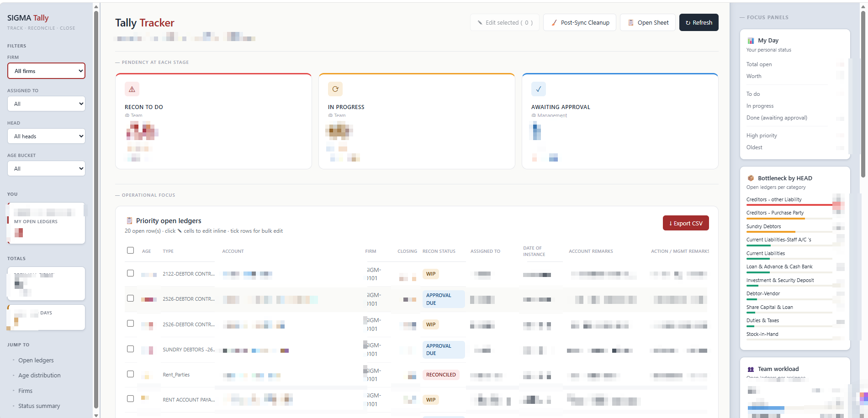Click the My Open Ledgers card
868x418 pixels.
click(46, 223)
